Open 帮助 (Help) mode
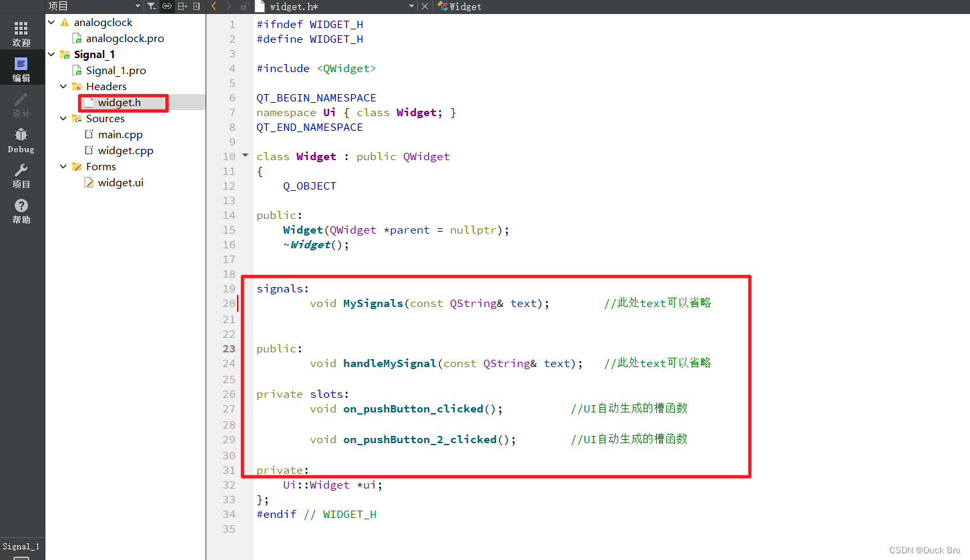The image size is (970, 560). (21, 211)
